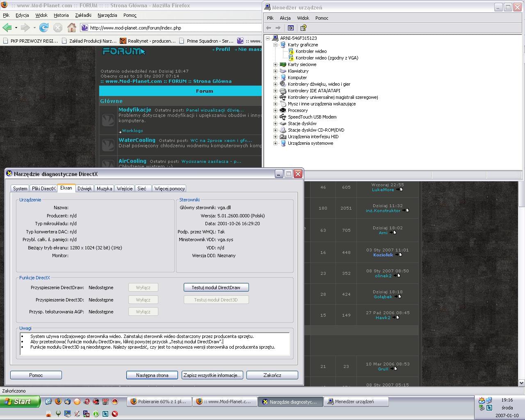525x420 pixels.
Task: Open the Historia menu in Firefox
Action: click(x=61, y=15)
